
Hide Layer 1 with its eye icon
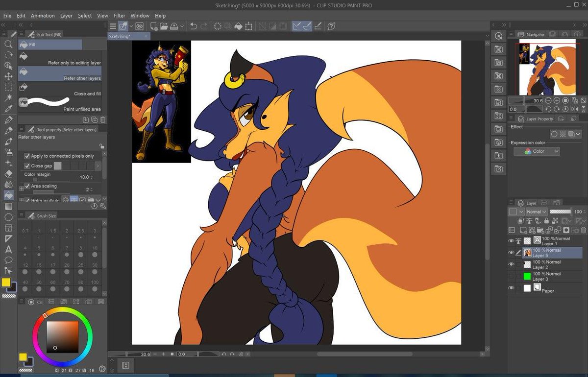[512, 241]
